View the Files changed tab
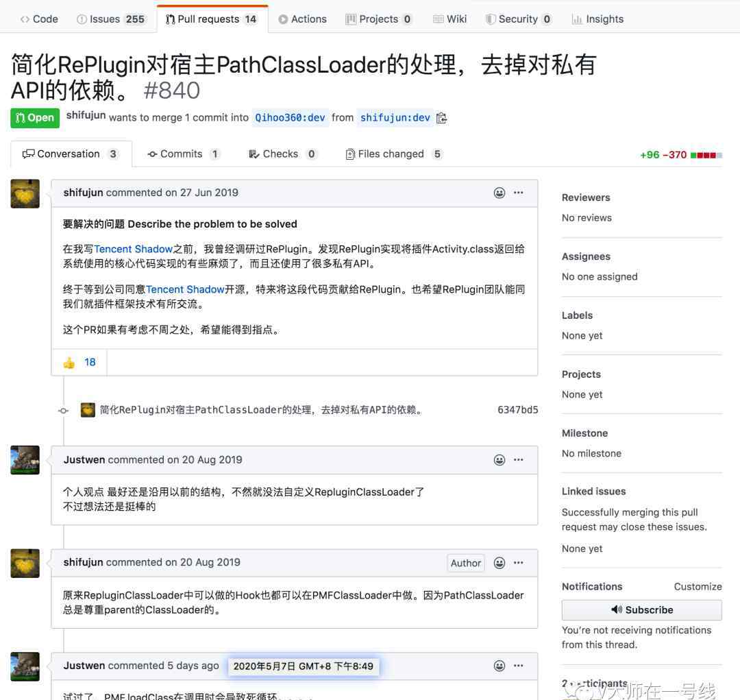Screen dimensions: 740x700 [x=394, y=154]
